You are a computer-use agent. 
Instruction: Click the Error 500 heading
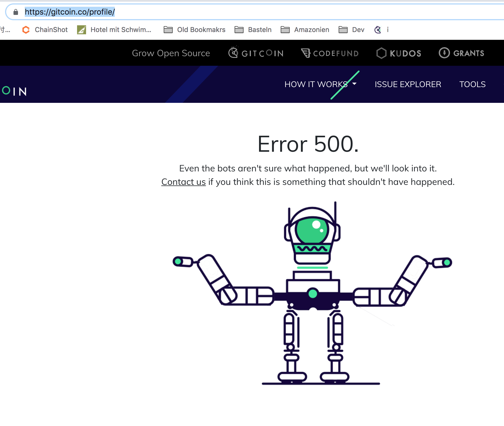coord(308,144)
